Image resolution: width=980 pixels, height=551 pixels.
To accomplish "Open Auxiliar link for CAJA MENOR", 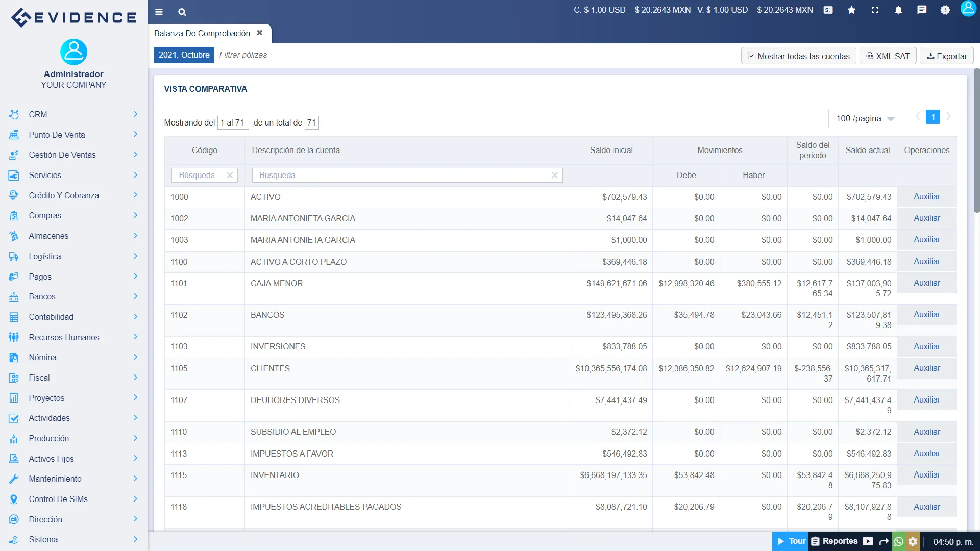I will 926,283.
